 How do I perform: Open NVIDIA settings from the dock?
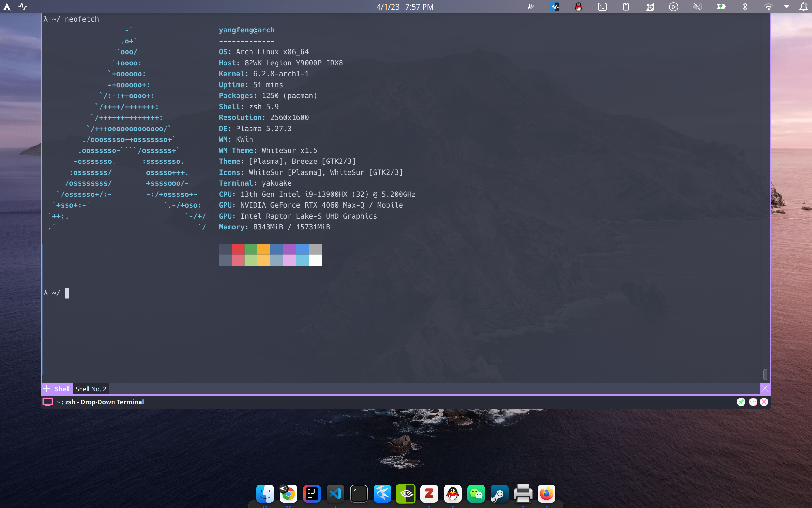[406, 493]
